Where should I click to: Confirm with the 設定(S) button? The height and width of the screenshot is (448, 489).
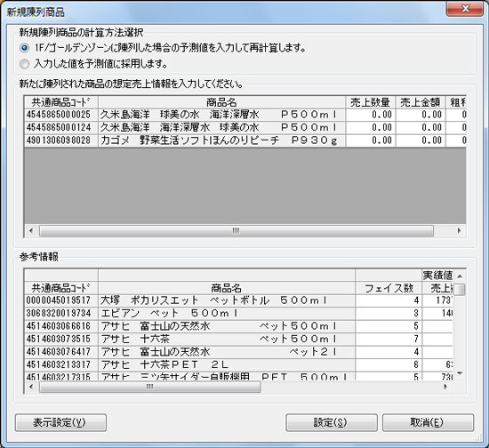click(332, 423)
